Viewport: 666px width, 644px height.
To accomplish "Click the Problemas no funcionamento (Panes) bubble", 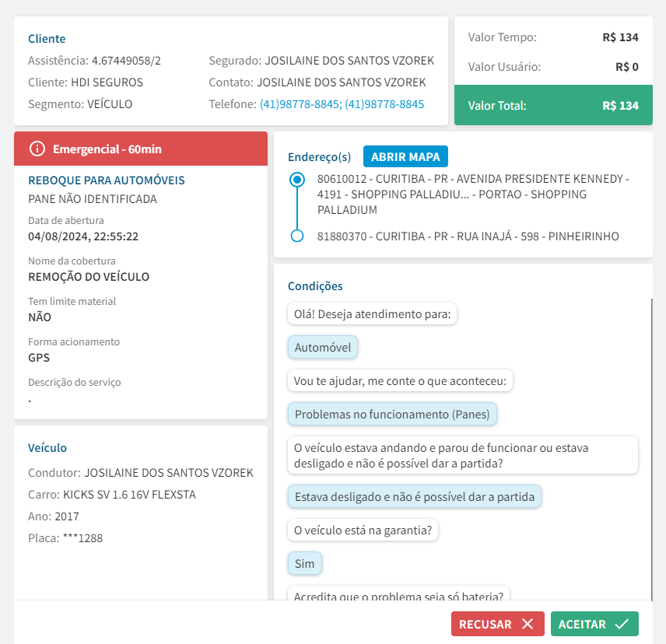I will (392, 415).
